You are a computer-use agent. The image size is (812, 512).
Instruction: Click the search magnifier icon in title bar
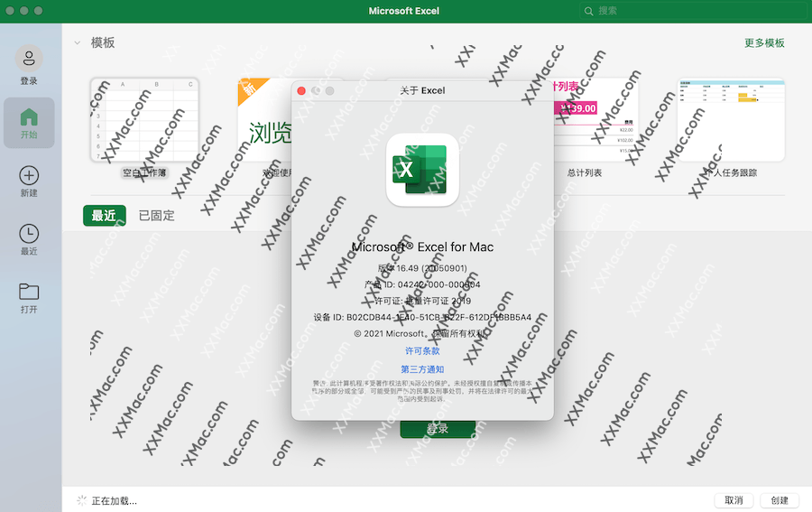pos(588,11)
